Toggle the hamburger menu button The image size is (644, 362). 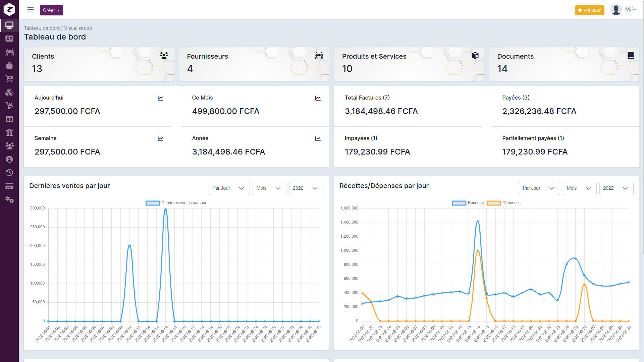31,10
